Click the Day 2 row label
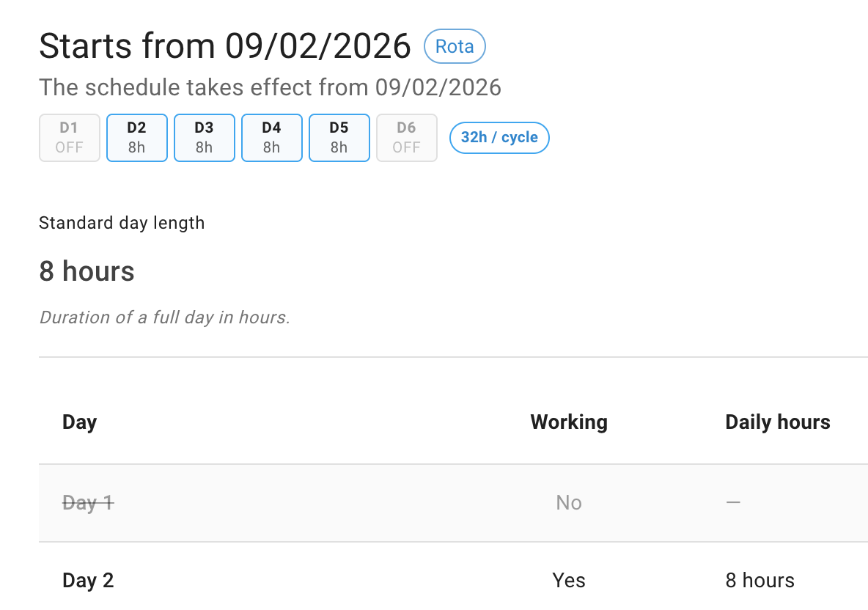This screenshot has height=610, width=868. pos(88,580)
